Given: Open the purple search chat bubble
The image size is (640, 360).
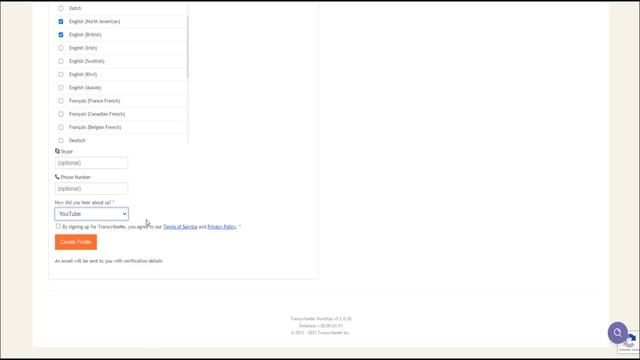Looking at the screenshot, I should click(x=618, y=333).
